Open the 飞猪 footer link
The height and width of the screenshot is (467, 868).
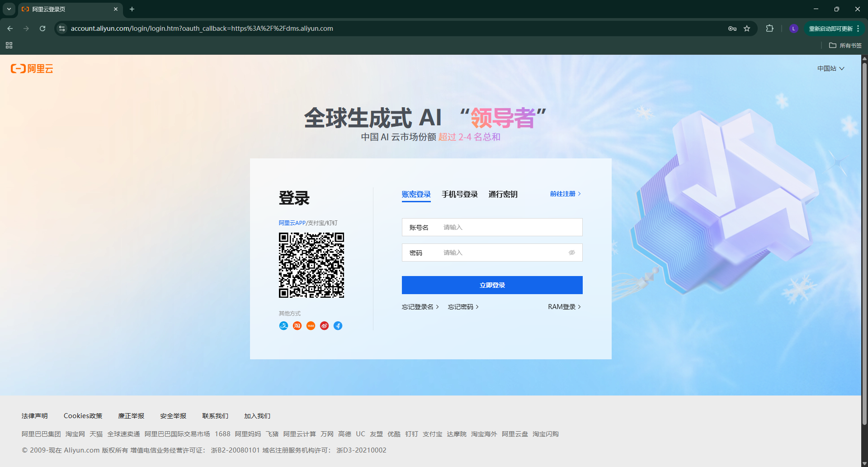272,434
